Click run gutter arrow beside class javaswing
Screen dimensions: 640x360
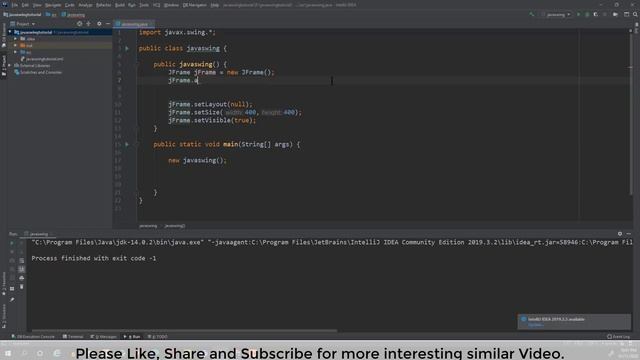[127, 49]
